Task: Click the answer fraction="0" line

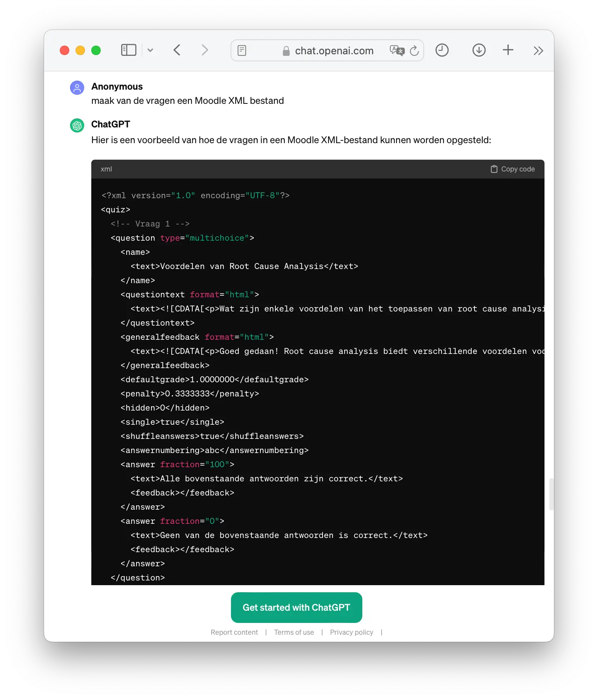Action: [x=172, y=521]
